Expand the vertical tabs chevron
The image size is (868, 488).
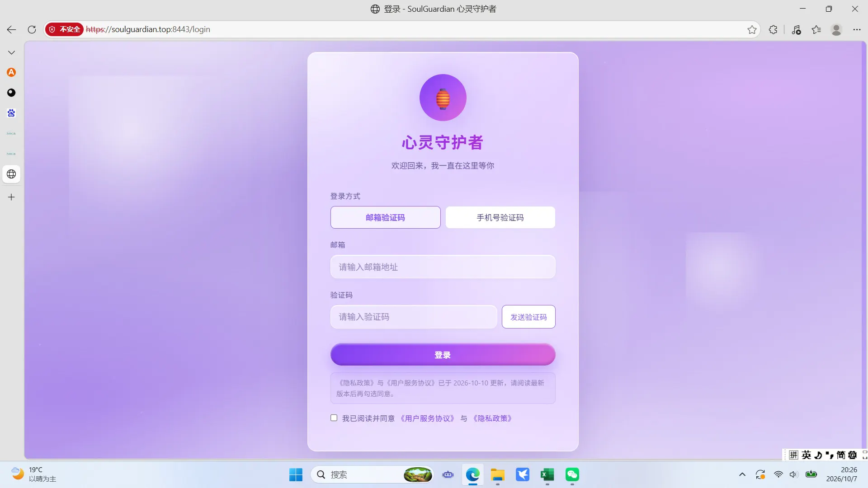pos(11,52)
